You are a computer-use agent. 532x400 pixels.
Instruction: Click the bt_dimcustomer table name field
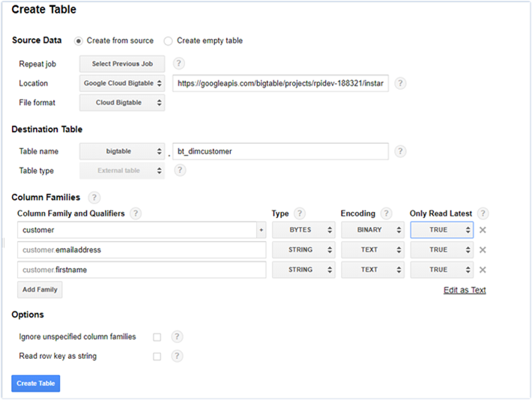point(280,151)
